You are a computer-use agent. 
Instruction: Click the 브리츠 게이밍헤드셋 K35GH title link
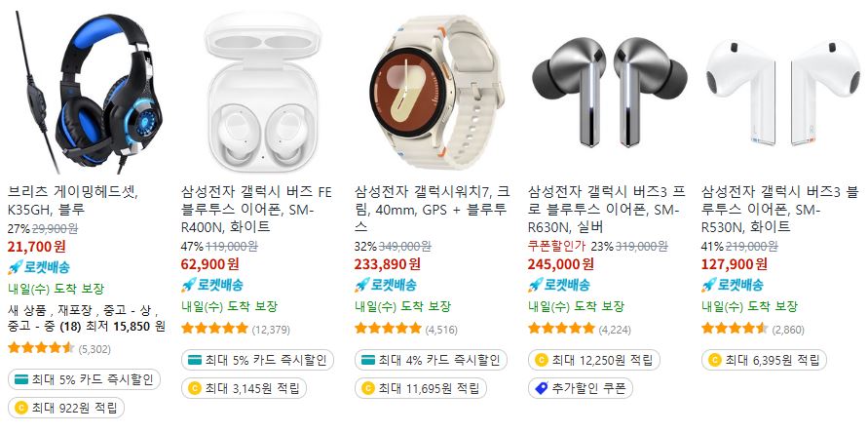tap(72, 201)
